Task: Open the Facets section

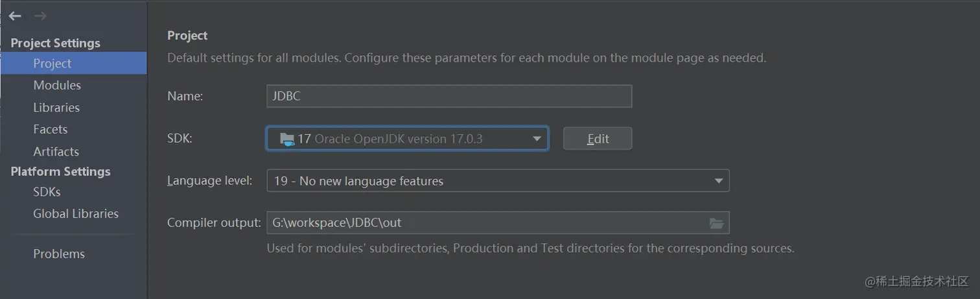Action: [51, 130]
